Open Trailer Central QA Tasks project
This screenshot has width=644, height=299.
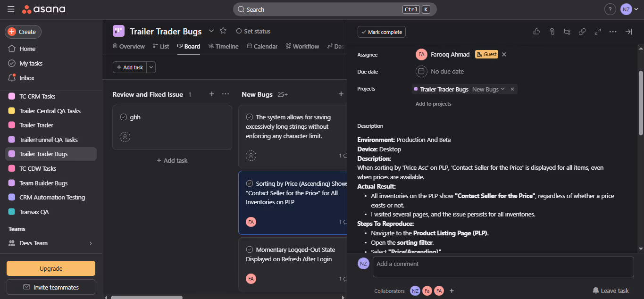[51, 111]
